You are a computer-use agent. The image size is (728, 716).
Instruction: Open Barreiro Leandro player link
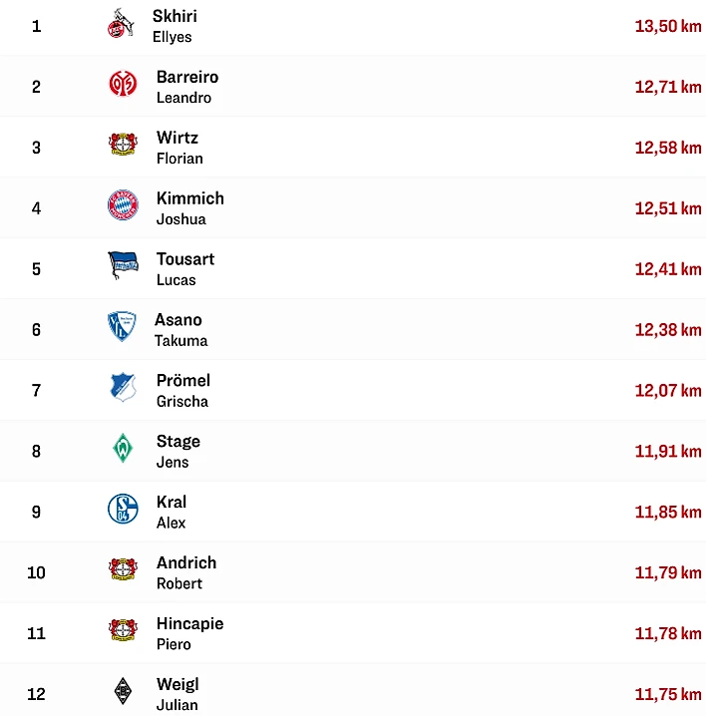click(186, 87)
